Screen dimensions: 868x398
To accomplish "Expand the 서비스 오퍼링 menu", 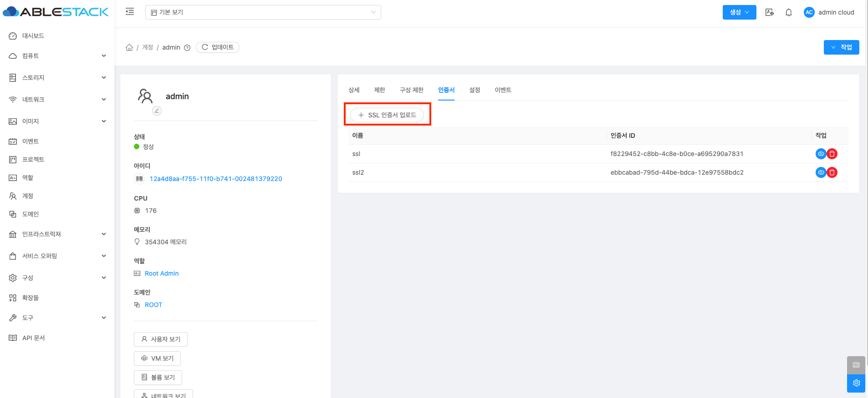I will tap(57, 256).
